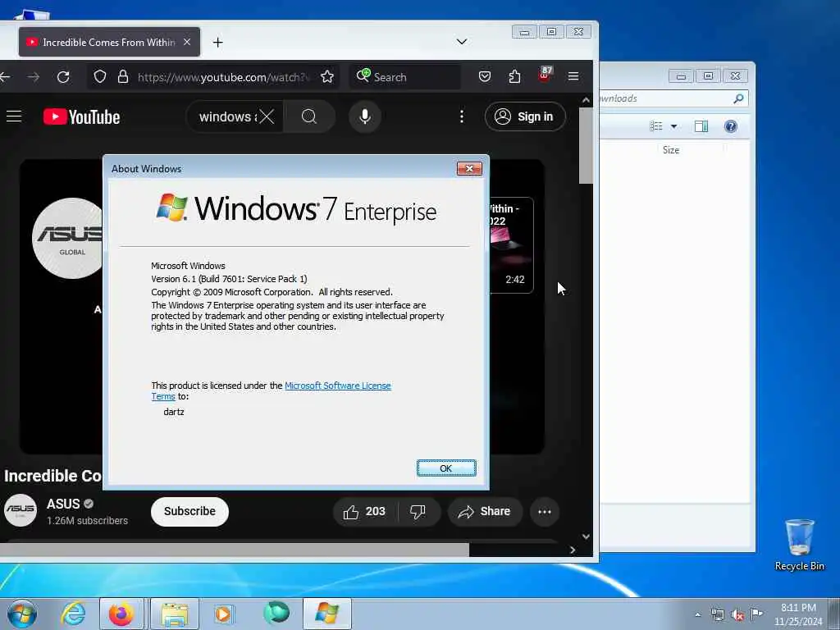Open Windows Explorer from the taskbar

[x=175, y=614]
